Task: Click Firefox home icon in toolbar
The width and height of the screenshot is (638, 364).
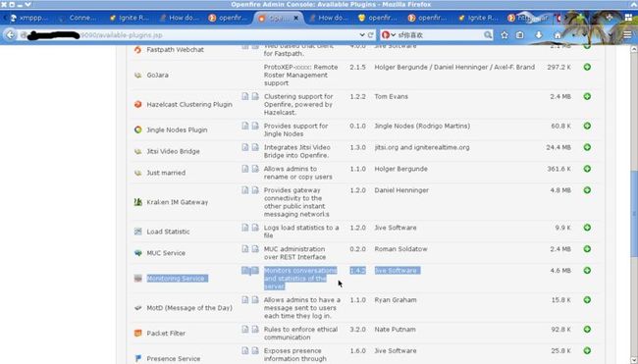Action: point(558,35)
